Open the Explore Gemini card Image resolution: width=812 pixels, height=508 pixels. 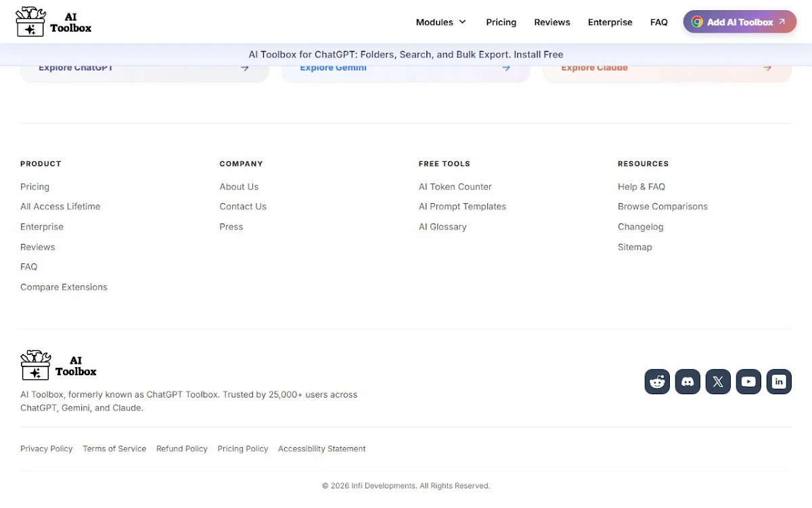(x=406, y=73)
